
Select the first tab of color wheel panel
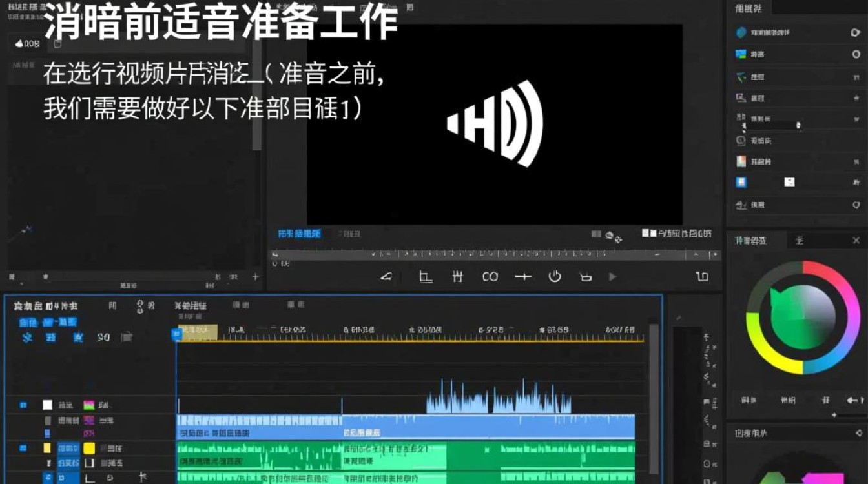coord(750,241)
